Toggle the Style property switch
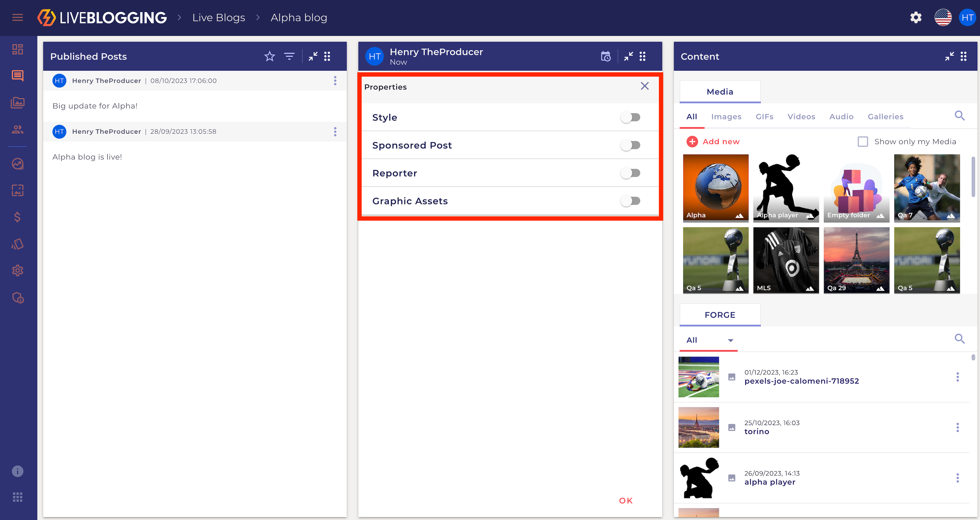 click(x=630, y=117)
